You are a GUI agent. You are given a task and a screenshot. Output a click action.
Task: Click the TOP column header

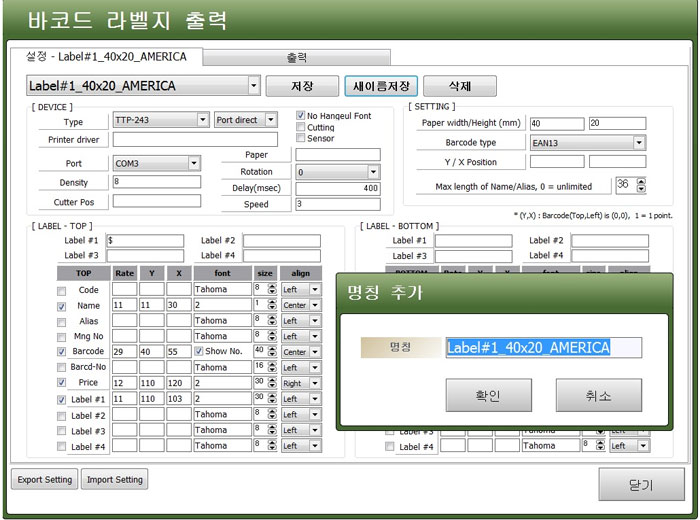coord(83,273)
